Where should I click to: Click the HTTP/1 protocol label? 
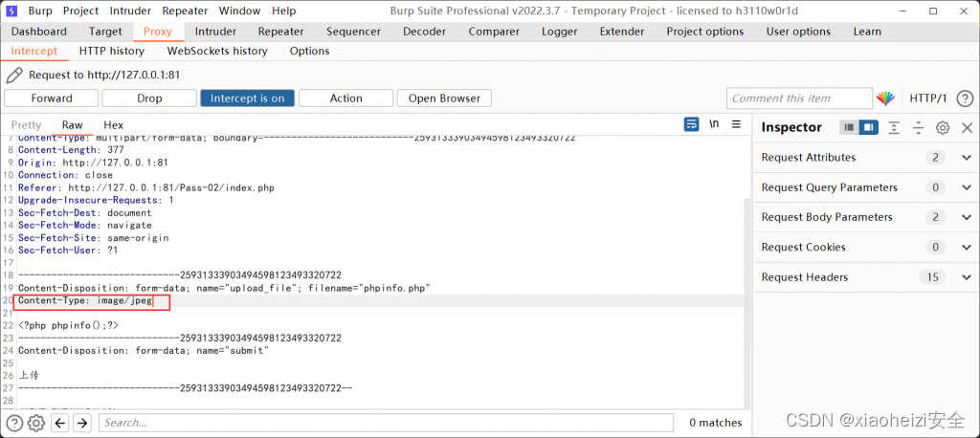pos(928,99)
